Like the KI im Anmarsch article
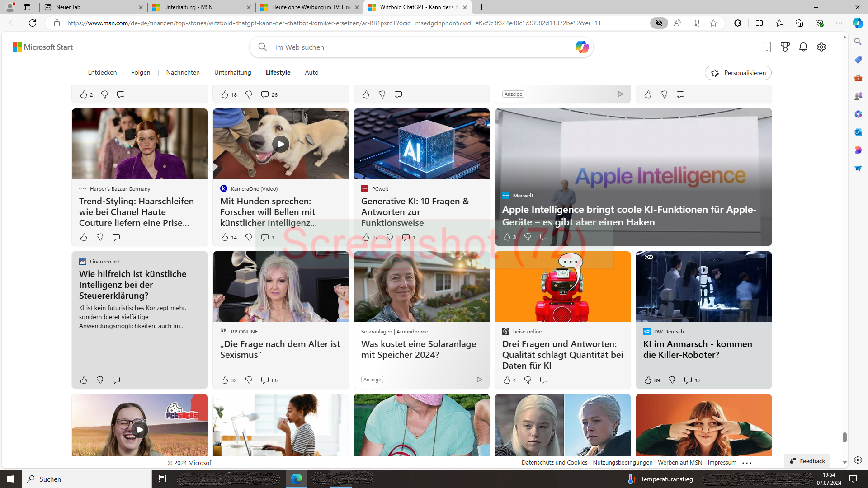This screenshot has width=868, height=488. pyautogui.click(x=648, y=380)
